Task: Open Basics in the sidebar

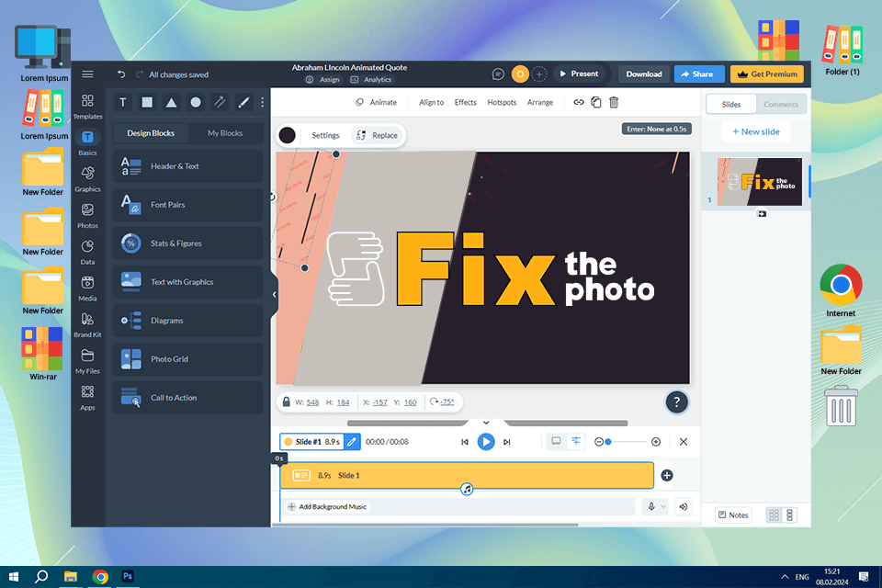Action: point(87,142)
